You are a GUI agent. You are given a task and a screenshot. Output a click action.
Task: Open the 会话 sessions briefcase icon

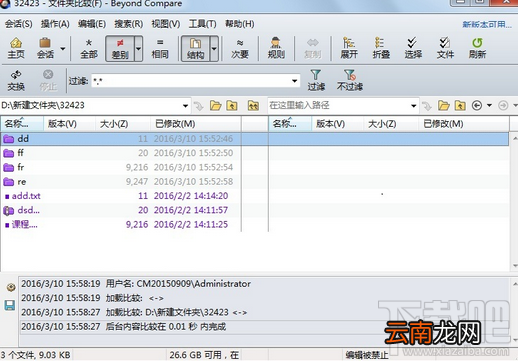pos(45,48)
